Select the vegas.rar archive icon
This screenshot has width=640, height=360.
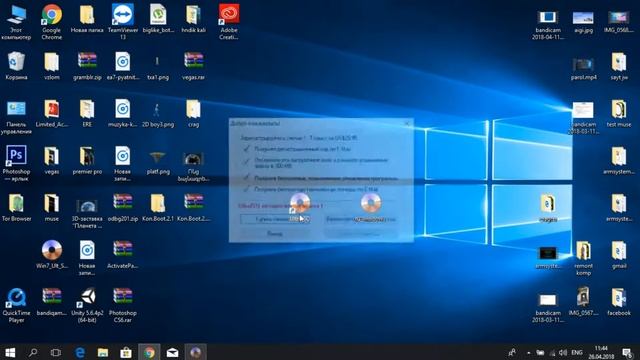click(x=193, y=66)
